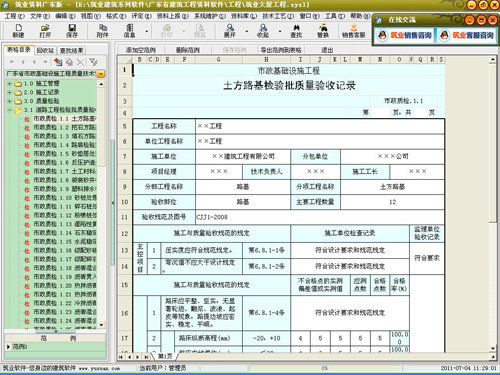500x375 pixels.
Task: Click the 退出 button
Action: tap(327, 50)
